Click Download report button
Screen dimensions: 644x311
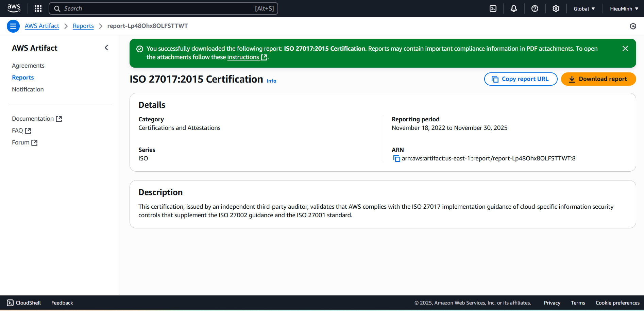598,79
